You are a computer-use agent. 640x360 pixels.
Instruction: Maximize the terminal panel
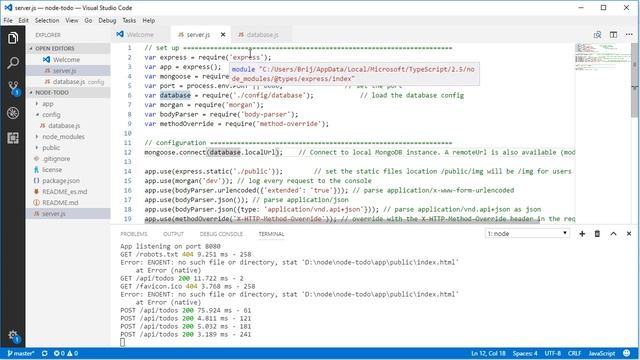click(x=613, y=233)
